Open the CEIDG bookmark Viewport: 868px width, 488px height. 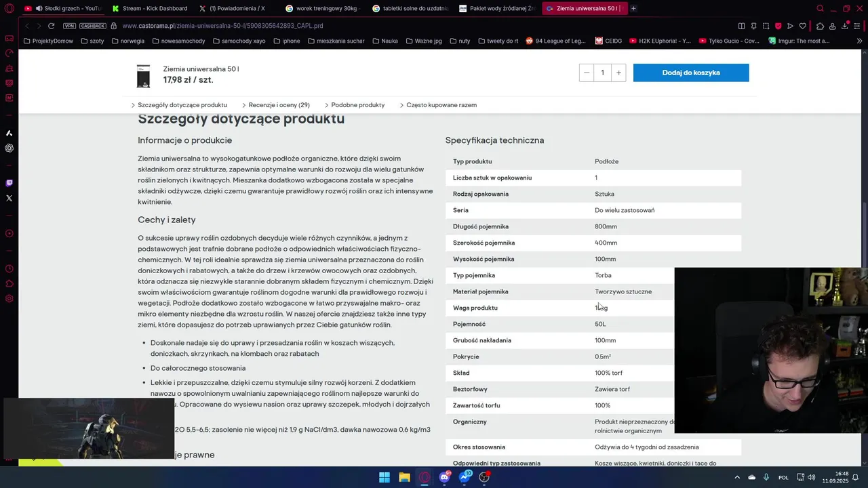click(609, 41)
